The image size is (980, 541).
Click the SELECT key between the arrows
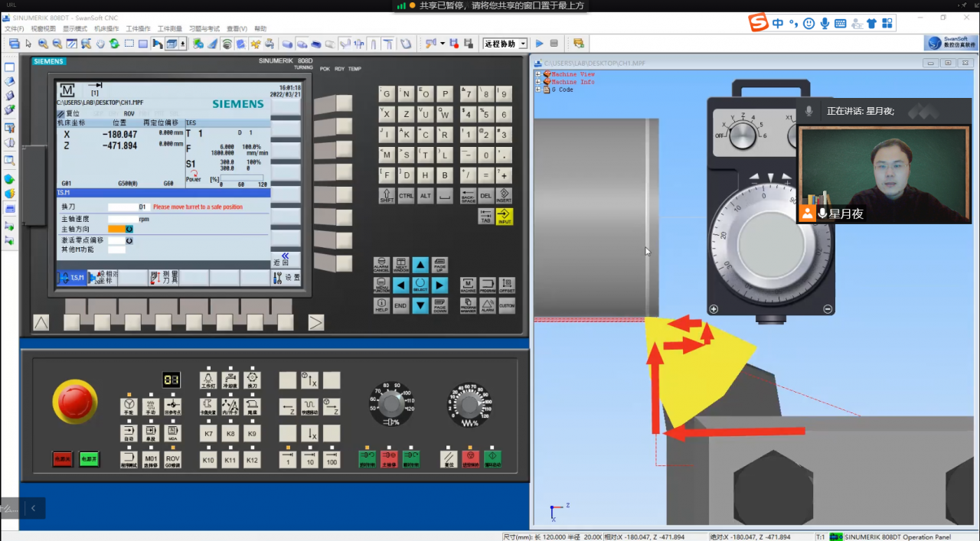[x=420, y=285]
